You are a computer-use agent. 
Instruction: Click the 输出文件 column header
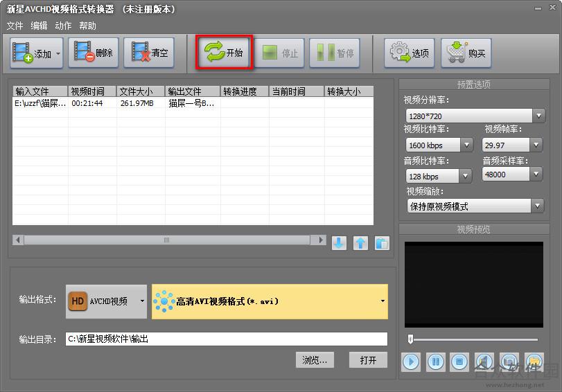tap(193, 91)
